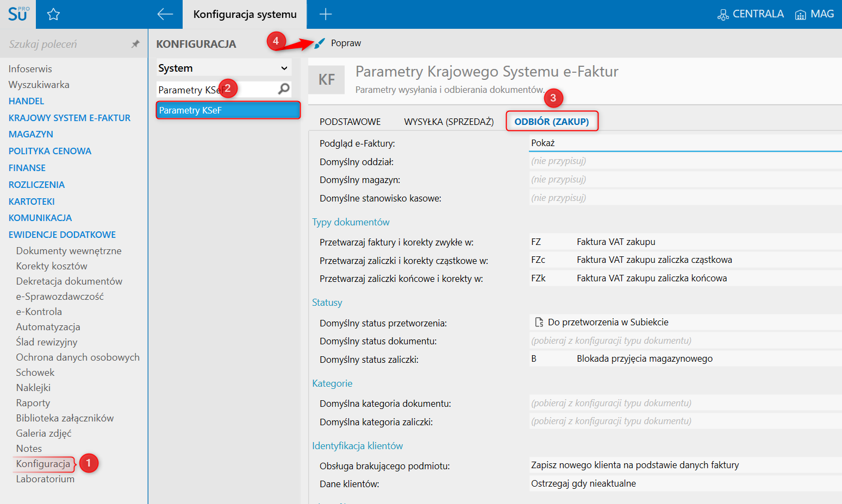This screenshot has width=842, height=504.
Task: Go back using the left arrow
Action: click(165, 15)
